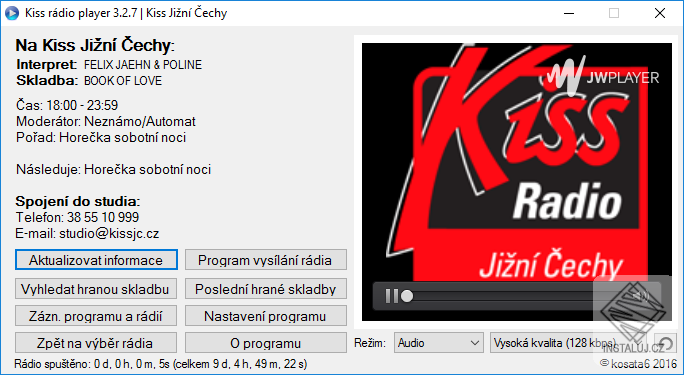Screen dimensions: 684x375
Task: Click the Spojení do studia heading
Action: click(78, 201)
